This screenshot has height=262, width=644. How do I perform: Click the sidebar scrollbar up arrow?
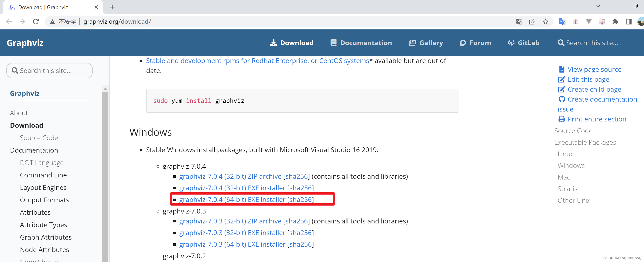pos(105,89)
